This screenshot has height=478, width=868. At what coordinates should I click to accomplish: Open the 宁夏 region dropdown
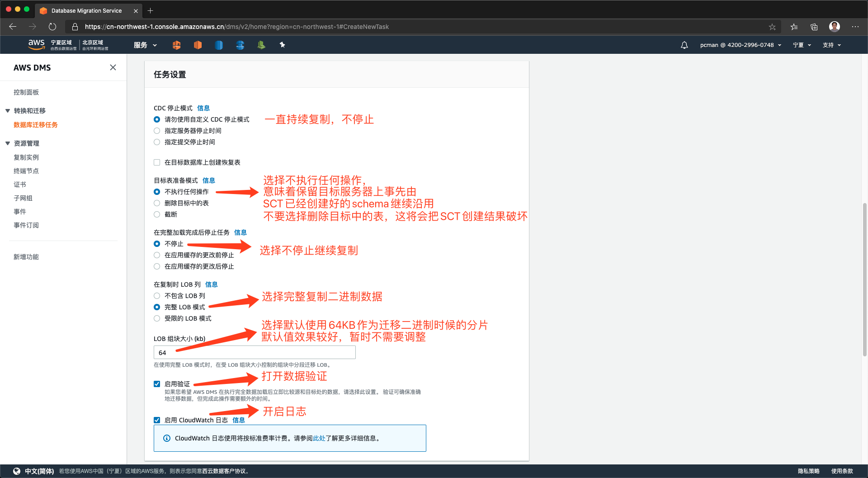point(802,45)
